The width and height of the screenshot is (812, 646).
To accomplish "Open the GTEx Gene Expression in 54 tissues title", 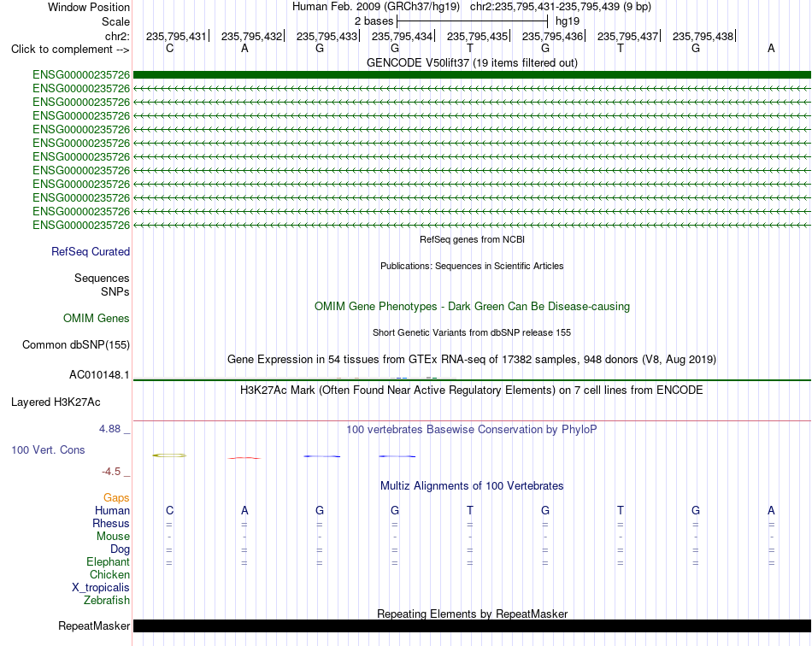I will click(x=472, y=359).
